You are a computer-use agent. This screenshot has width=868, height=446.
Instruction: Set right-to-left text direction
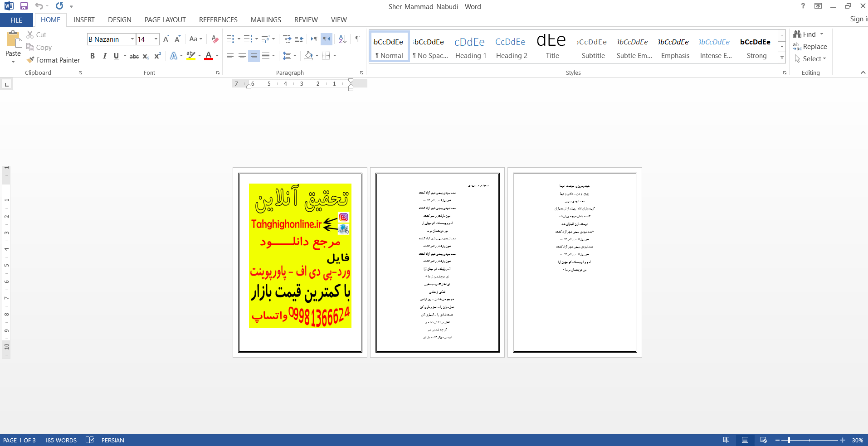[x=327, y=39]
